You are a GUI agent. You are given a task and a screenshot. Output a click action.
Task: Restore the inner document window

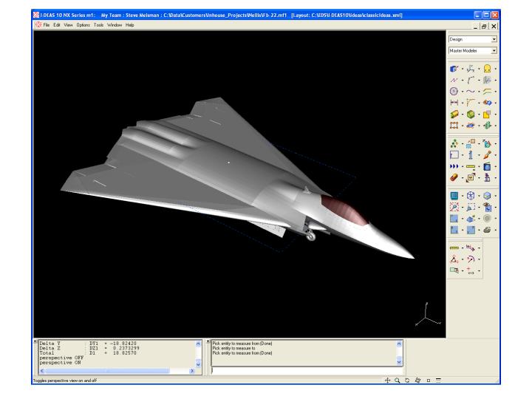[x=484, y=27]
